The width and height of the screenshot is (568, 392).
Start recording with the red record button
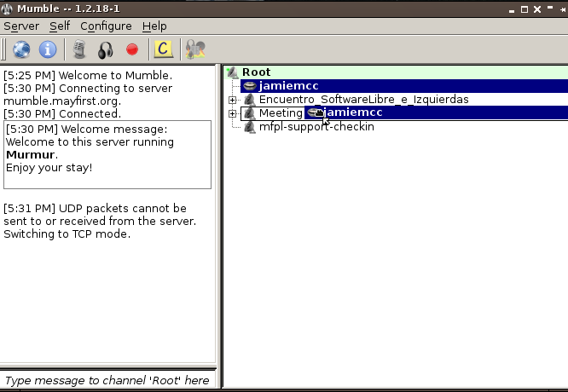(132, 49)
